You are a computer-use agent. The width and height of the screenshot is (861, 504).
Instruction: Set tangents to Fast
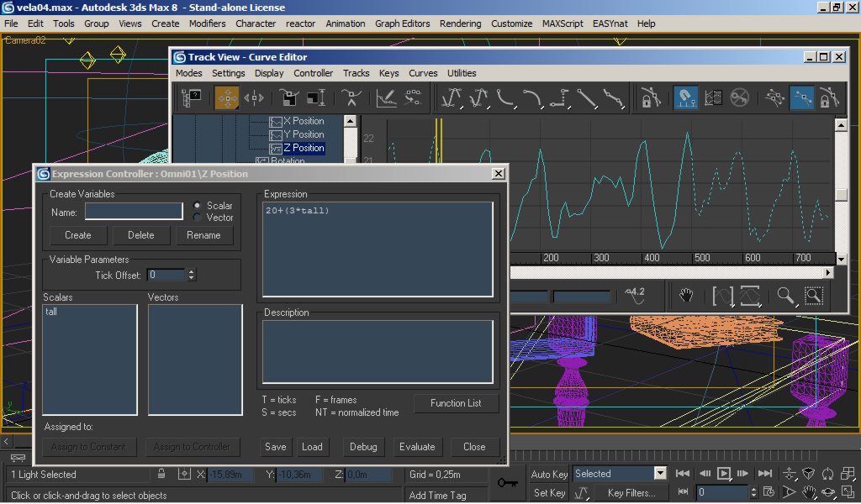coord(505,98)
